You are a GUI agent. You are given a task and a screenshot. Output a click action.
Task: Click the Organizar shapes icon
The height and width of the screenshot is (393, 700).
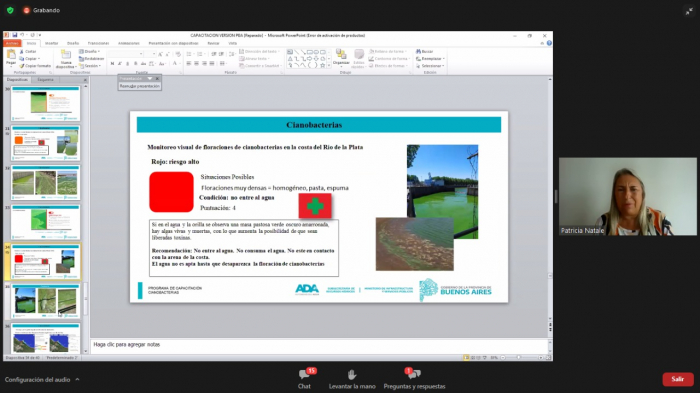tap(341, 54)
